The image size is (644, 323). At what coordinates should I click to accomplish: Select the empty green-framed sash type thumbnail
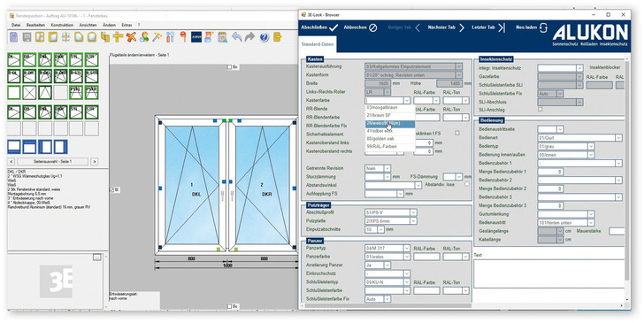pos(13,92)
